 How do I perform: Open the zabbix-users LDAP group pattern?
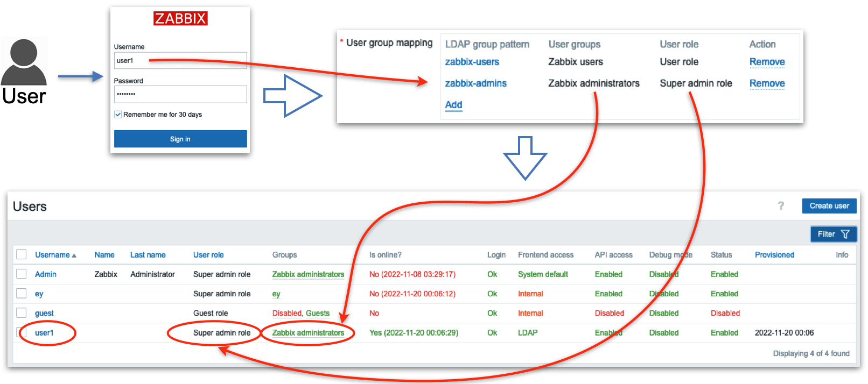tap(472, 62)
